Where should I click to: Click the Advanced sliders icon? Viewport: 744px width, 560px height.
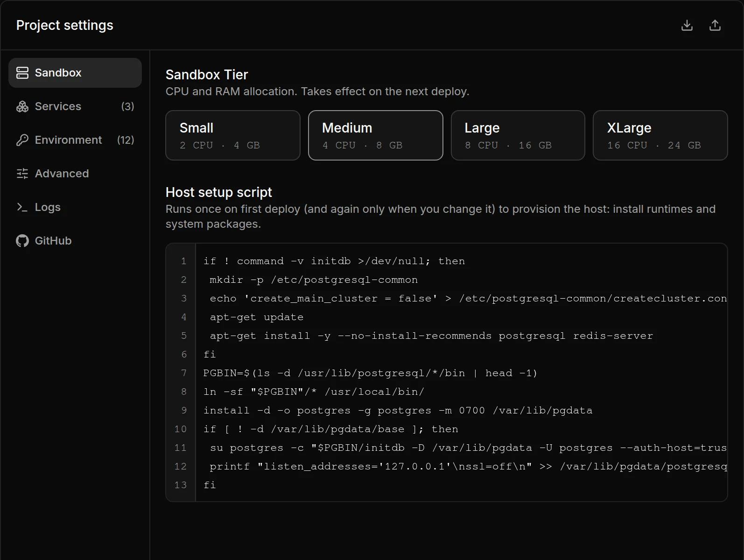click(22, 174)
